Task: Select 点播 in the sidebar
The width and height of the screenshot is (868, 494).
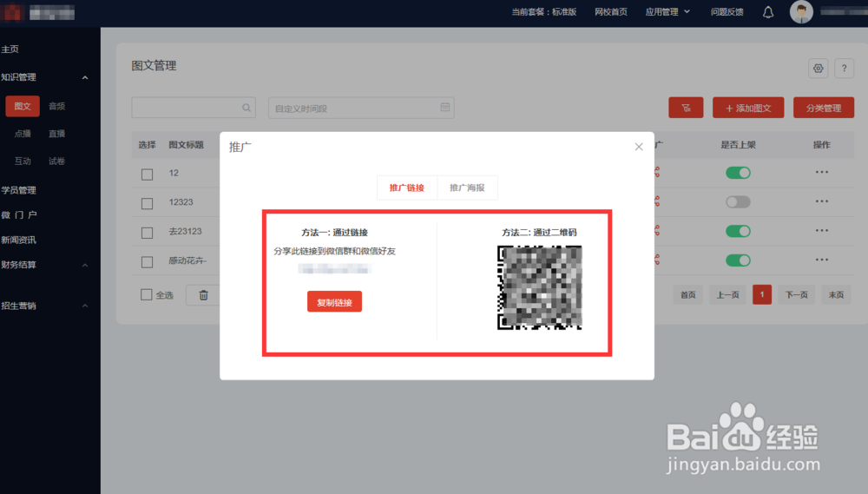Action: pyautogui.click(x=23, y=134)
